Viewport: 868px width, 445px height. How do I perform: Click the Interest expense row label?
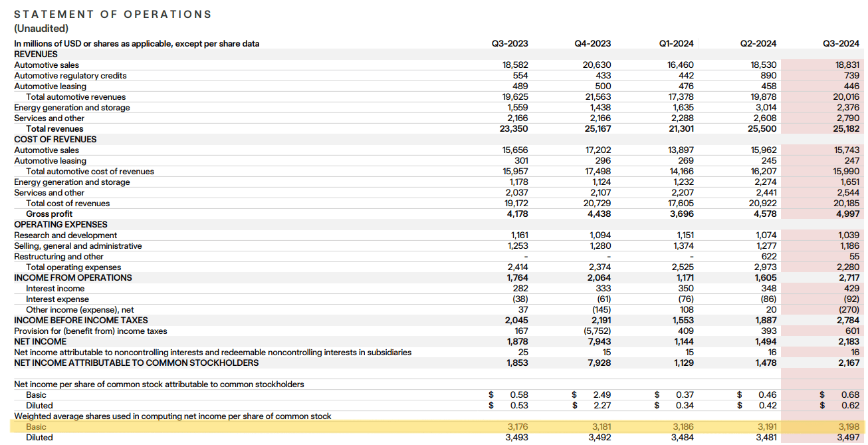click(57, 299)
